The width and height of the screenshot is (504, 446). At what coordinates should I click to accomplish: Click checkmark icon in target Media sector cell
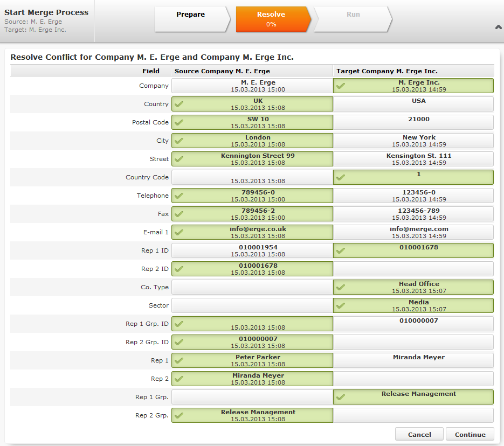click(x=341, y=305)
